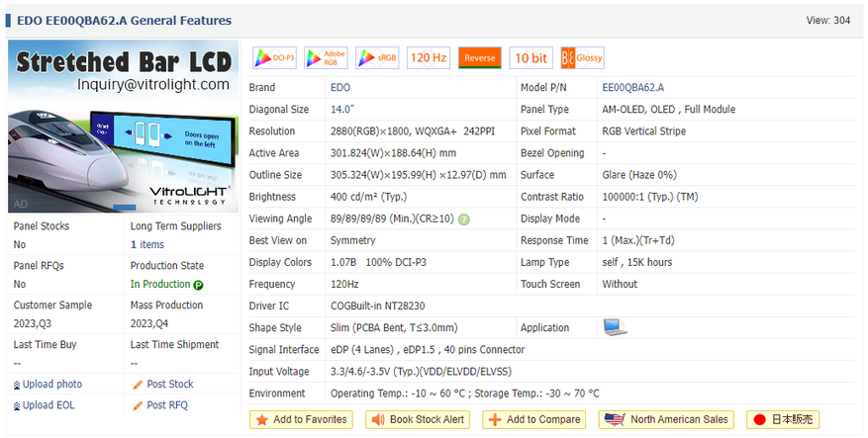Click the 10 bit color depth badge
Screen dimensions: 868x438
530,57
